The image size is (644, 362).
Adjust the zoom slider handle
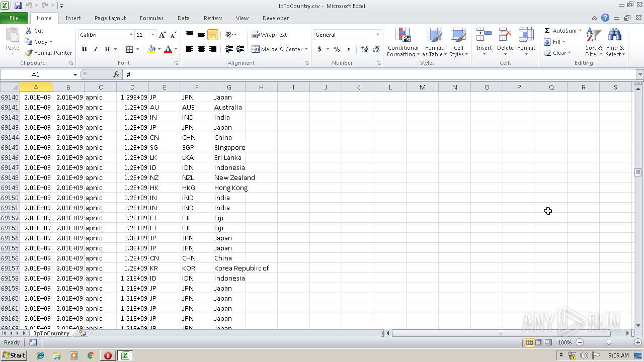pos(609,342)
